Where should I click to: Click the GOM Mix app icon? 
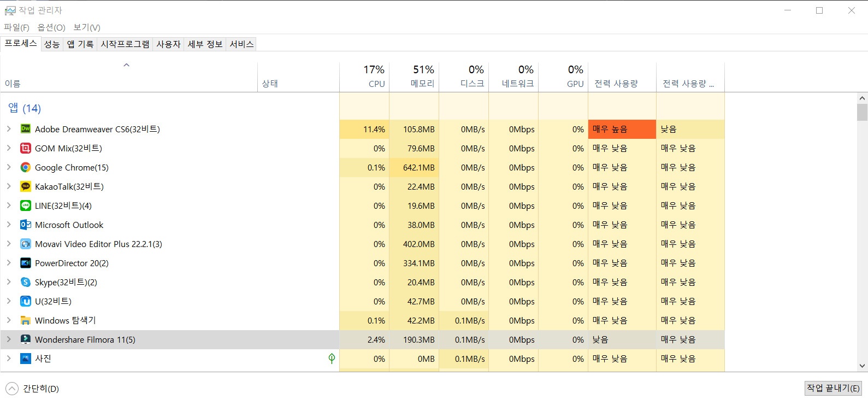pos(26,148)
